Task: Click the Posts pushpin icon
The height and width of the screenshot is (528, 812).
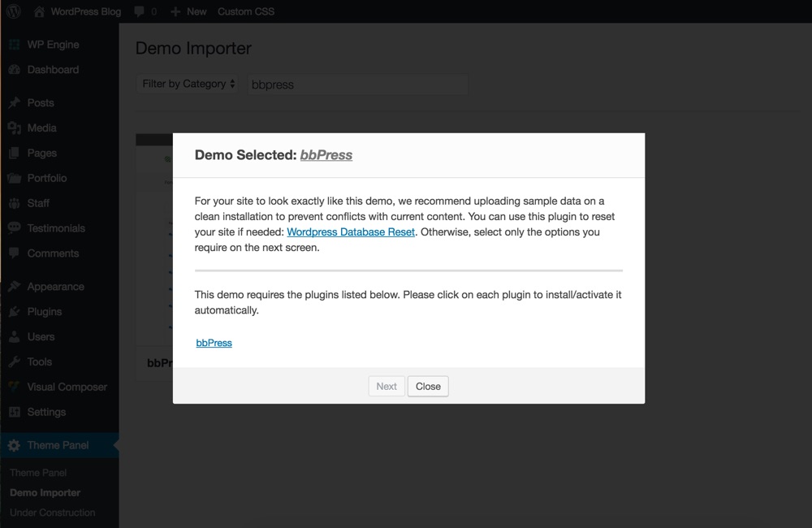Action: [x=15, y=102]
